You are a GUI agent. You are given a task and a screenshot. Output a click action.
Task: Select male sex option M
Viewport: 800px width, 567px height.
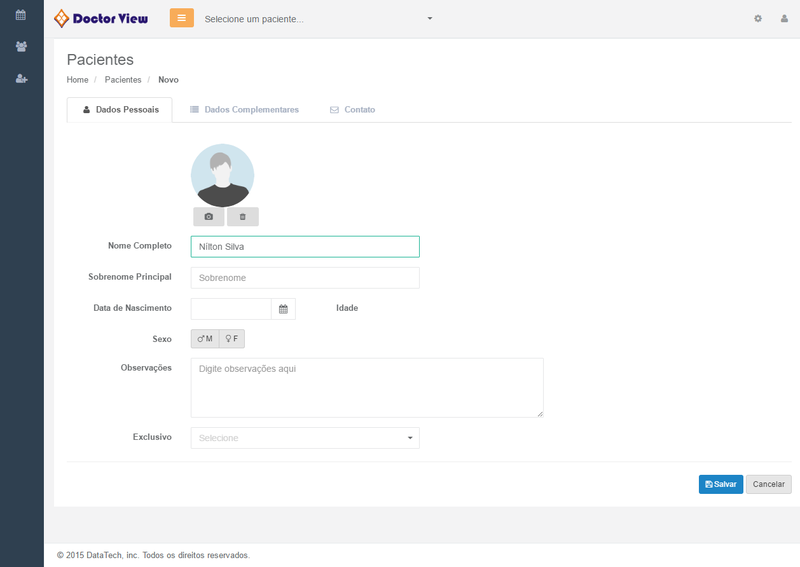(x=205, y=339)
